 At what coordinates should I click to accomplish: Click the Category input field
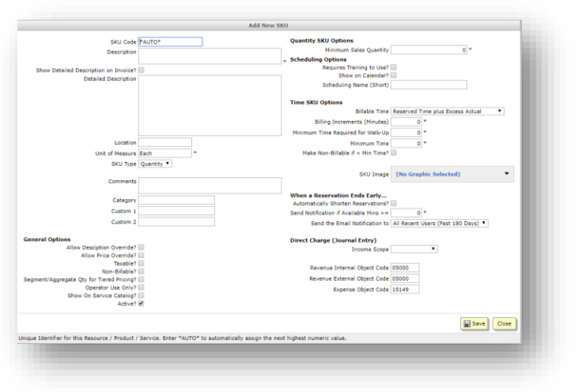[176, 200]
